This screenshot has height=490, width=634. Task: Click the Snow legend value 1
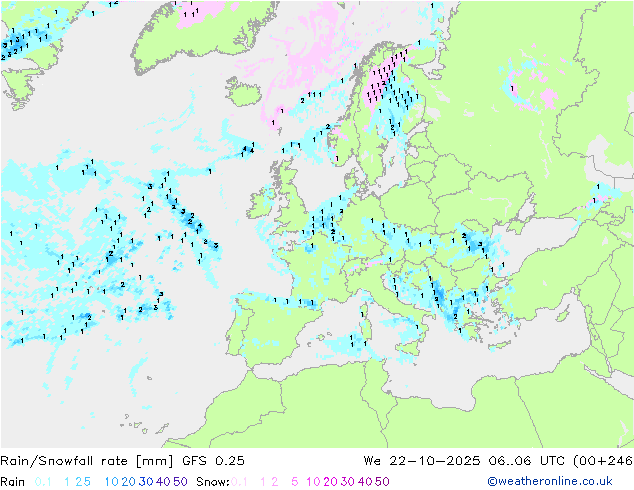(263, 482)
